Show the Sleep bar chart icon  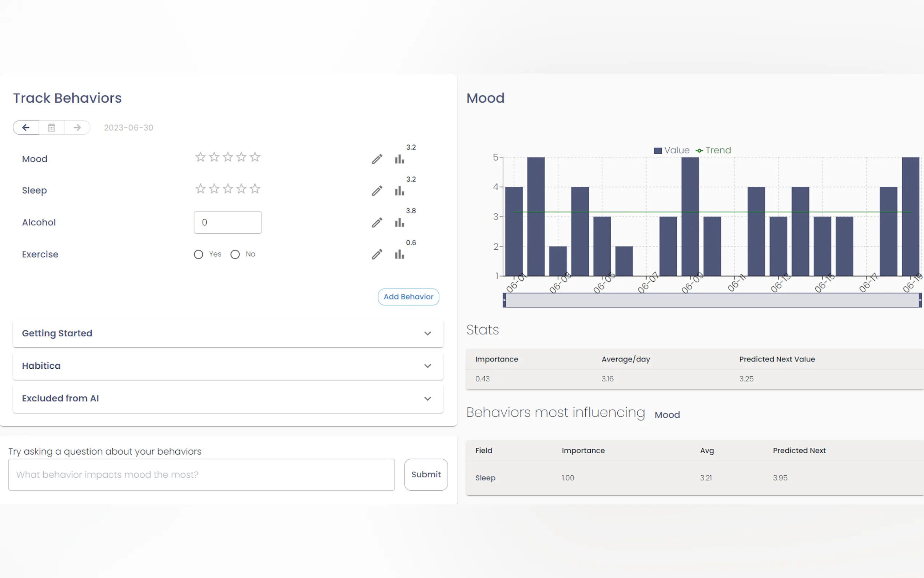(x=399, y=191)
